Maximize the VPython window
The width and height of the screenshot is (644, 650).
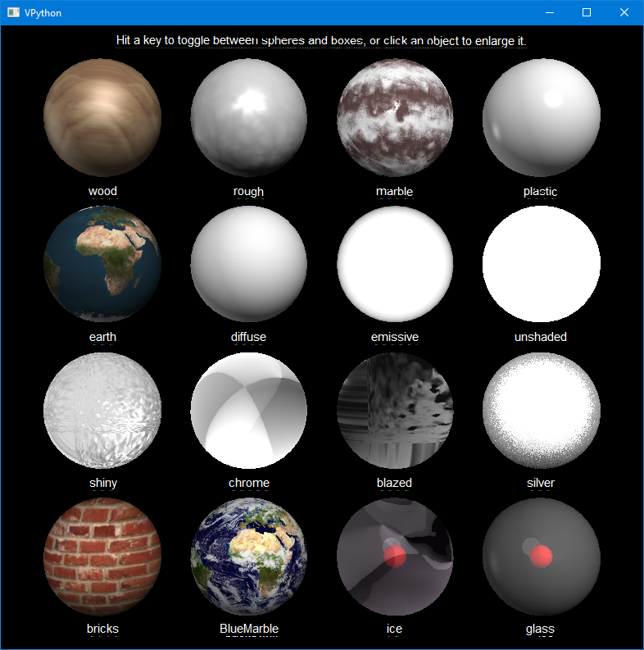coord(587,12)
